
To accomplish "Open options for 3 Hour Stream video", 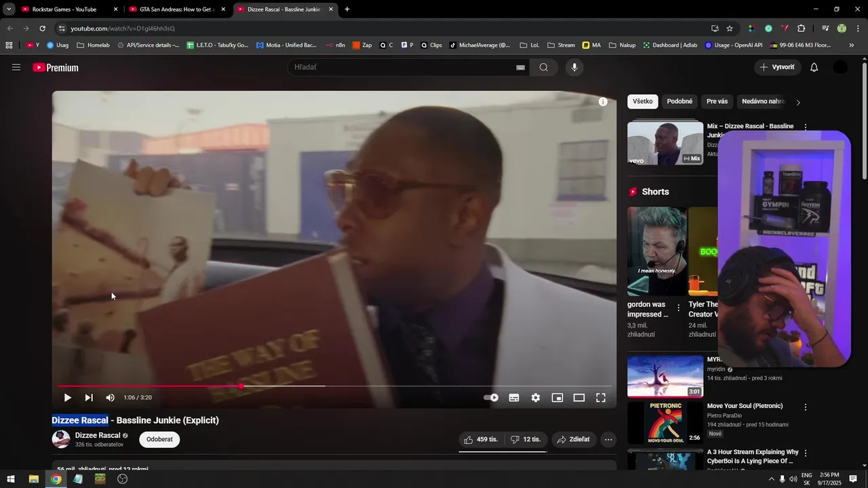I will tap(806, 453).
